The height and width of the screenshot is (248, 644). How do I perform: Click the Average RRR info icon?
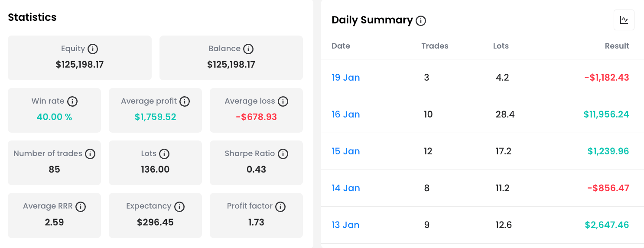[81, 207]
